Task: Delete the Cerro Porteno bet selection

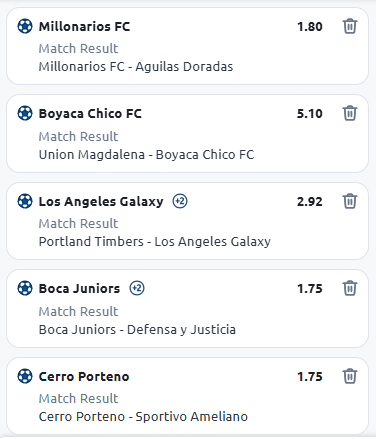Action: point(350,376)
